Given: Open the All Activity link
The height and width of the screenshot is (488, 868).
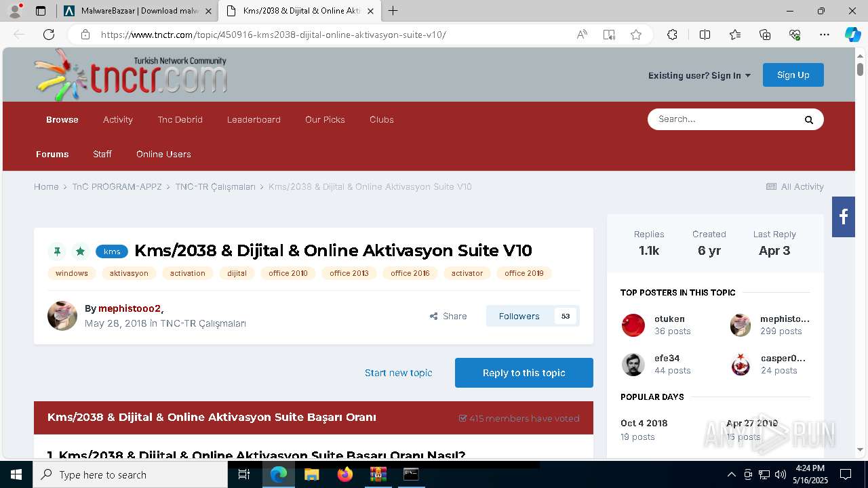Looking at the screenshot, I should [795, 186].
